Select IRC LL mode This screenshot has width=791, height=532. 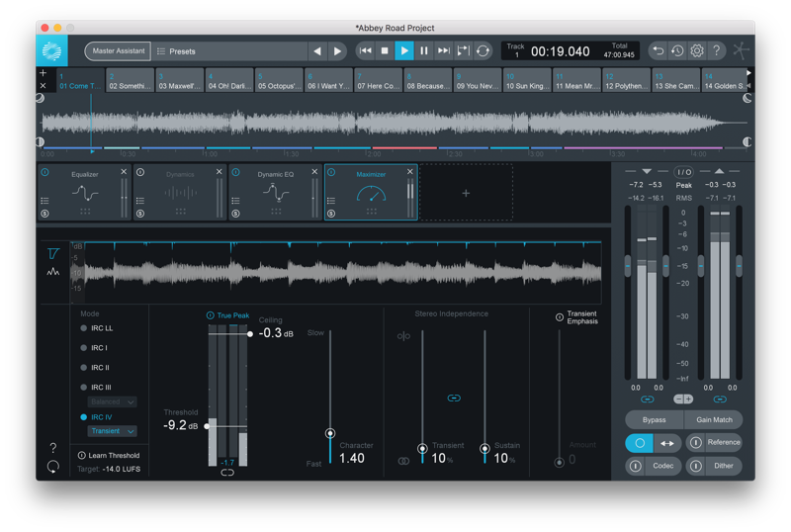point(97,328)
